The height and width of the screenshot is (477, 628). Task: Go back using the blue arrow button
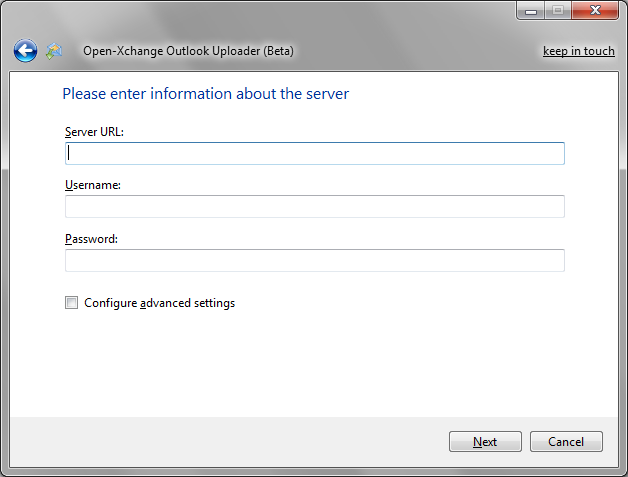[25, 51]
